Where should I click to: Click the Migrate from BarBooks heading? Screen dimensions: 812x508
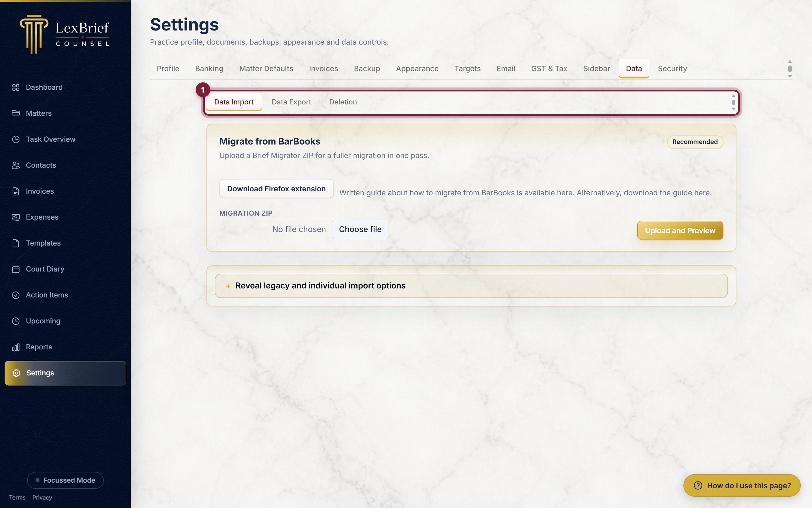coord(270,141)
